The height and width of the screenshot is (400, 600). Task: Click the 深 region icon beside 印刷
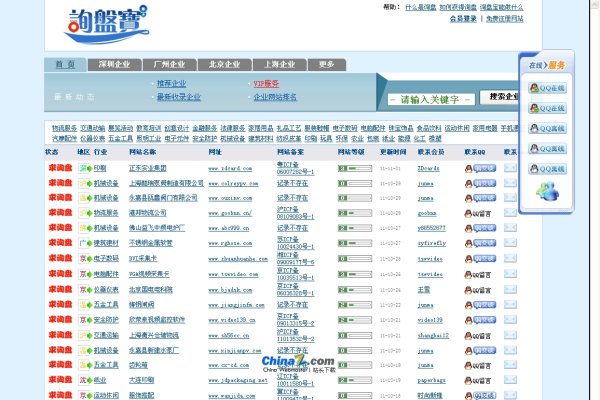pos(83,168)
